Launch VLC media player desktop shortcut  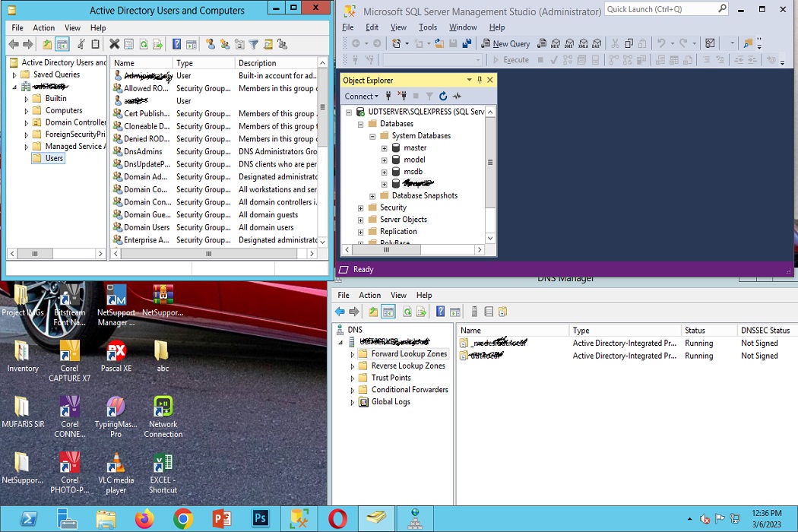click(x=116, y=465)
